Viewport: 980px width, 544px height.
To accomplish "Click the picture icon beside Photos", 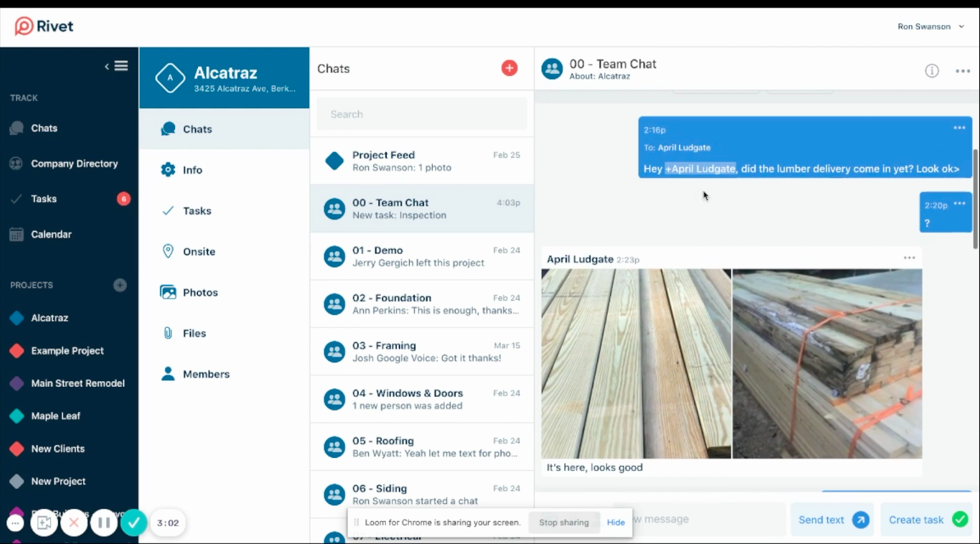I will click(168, 293).
